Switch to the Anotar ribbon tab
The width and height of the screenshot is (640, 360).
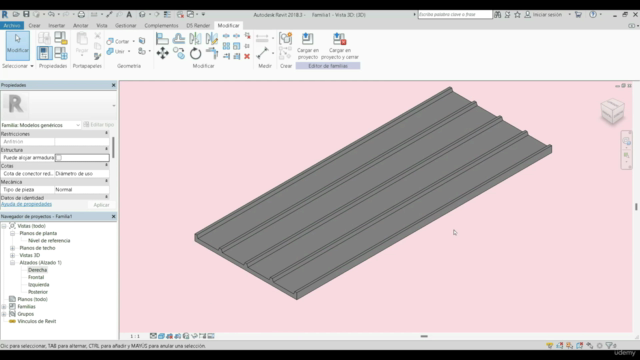click(80, 25)
